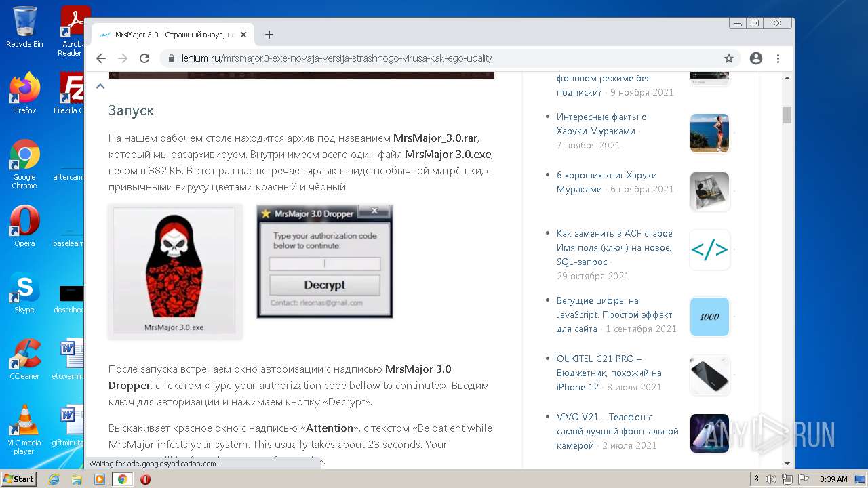Click the browser back arrow
868x488 pixels.
coord(101,58)
